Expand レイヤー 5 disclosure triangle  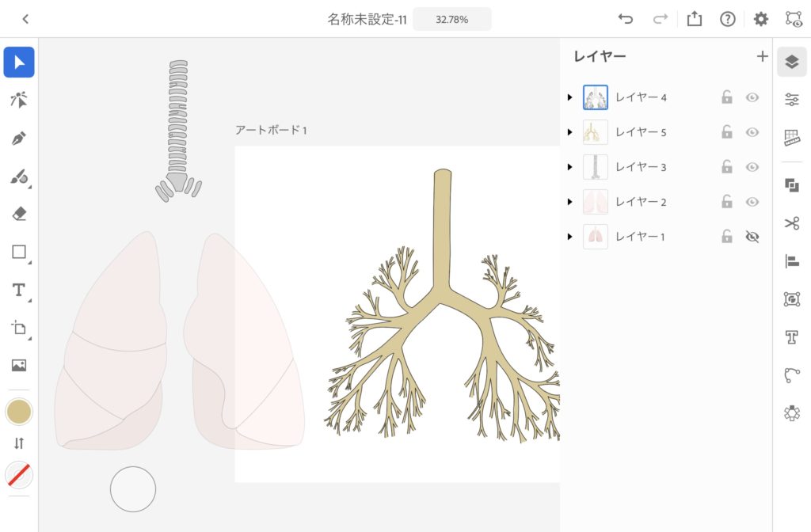[570, 132]
